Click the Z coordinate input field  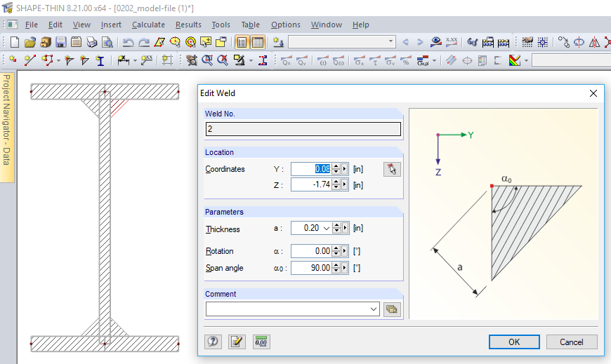(x=311, y=184)
